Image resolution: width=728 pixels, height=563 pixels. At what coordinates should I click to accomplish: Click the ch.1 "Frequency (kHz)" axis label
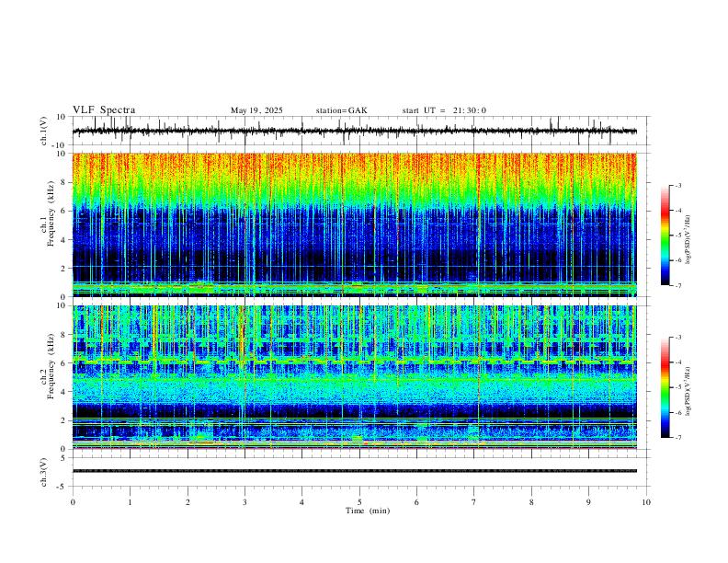click(51, 213)
